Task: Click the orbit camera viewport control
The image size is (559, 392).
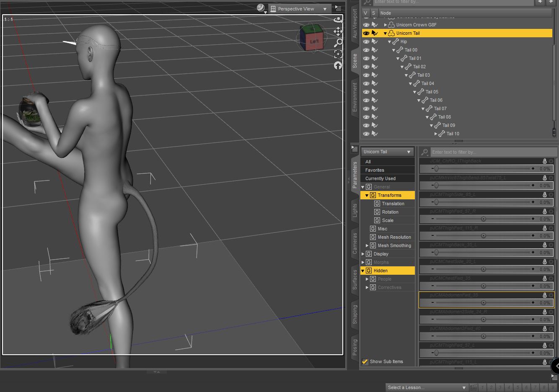Action: click(338, 20)
